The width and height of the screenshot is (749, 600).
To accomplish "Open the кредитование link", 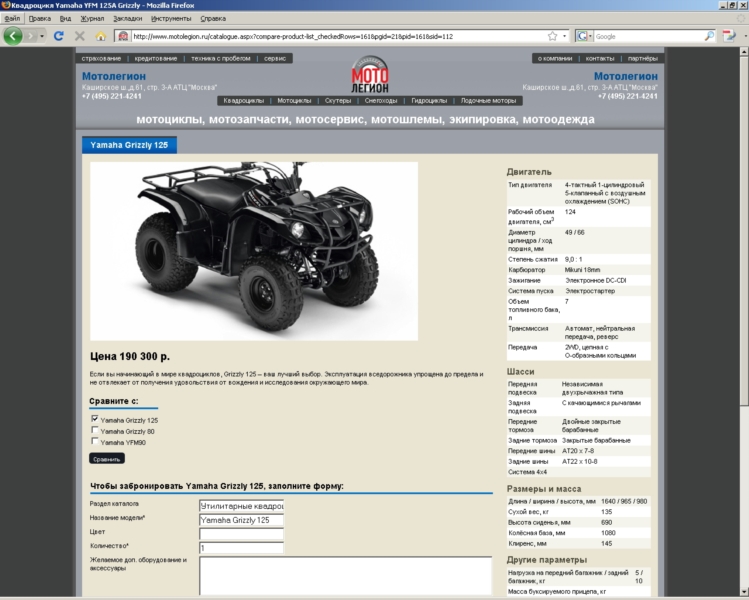I will (x=156, y=58).
